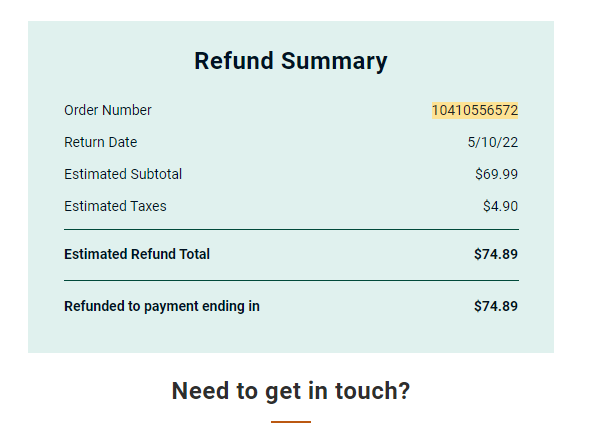
Task: Click the word Refund in the title
Action: click(234, 61)
